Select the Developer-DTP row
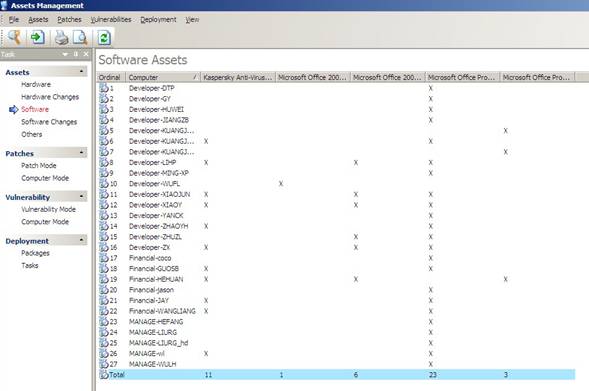 coord(336,88)
